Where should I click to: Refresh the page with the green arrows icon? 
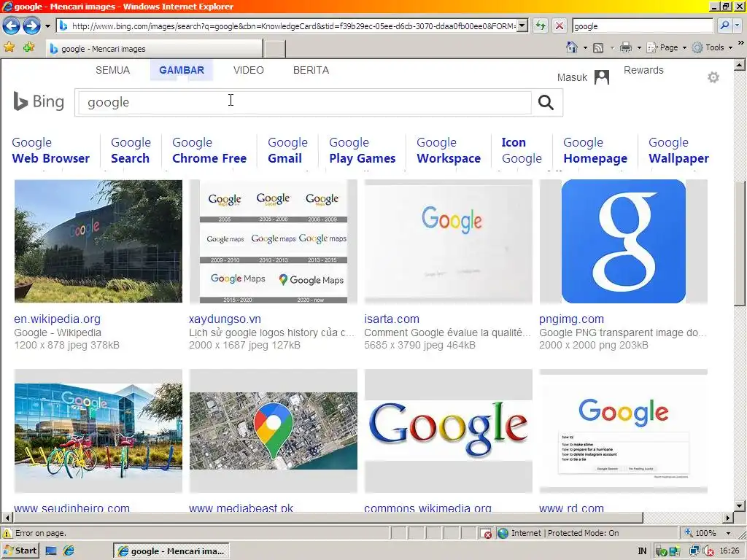tap(541, 26)
